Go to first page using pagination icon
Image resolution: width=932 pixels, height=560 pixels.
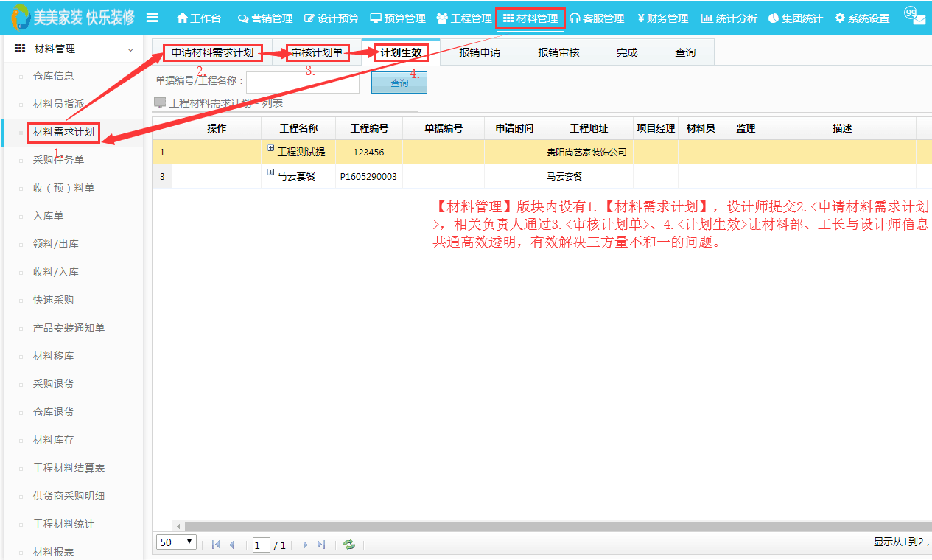coord(216,545)
